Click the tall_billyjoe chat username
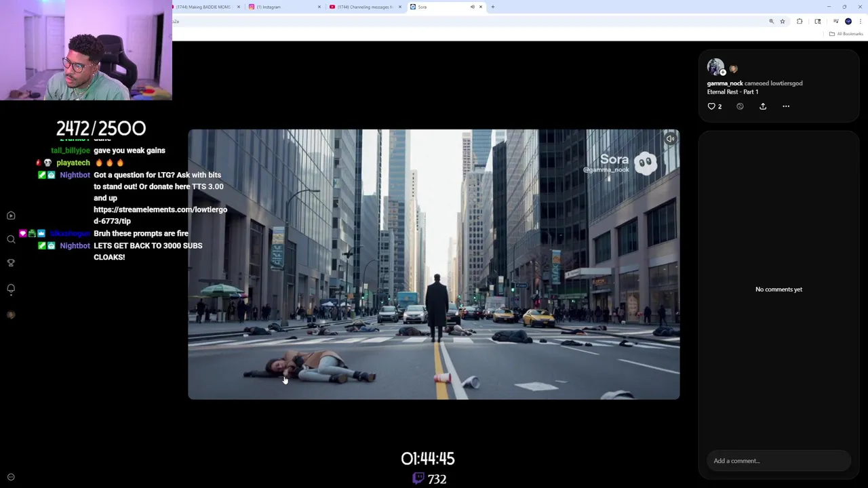 click(x=71, y=150)
